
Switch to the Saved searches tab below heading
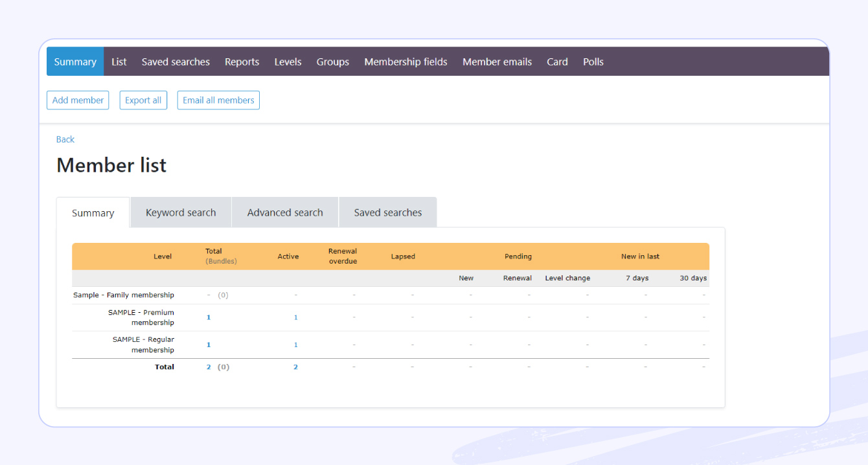point(388,212)
